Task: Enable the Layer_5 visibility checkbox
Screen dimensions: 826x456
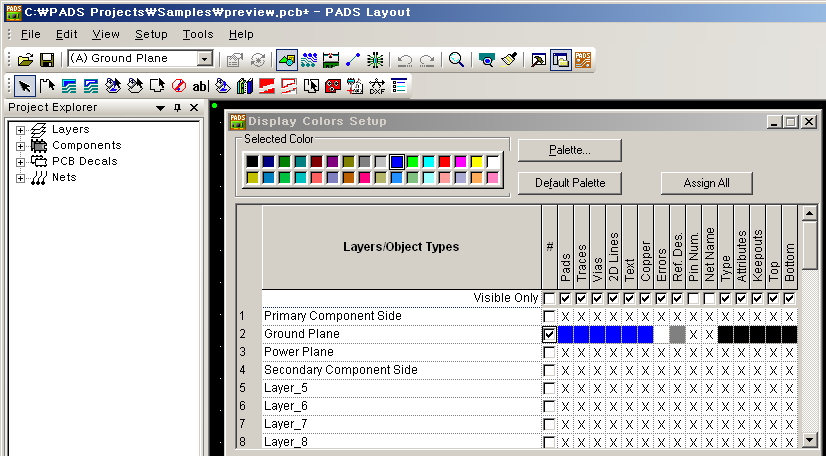Action: pyautogui.click(x=549, y=389)
